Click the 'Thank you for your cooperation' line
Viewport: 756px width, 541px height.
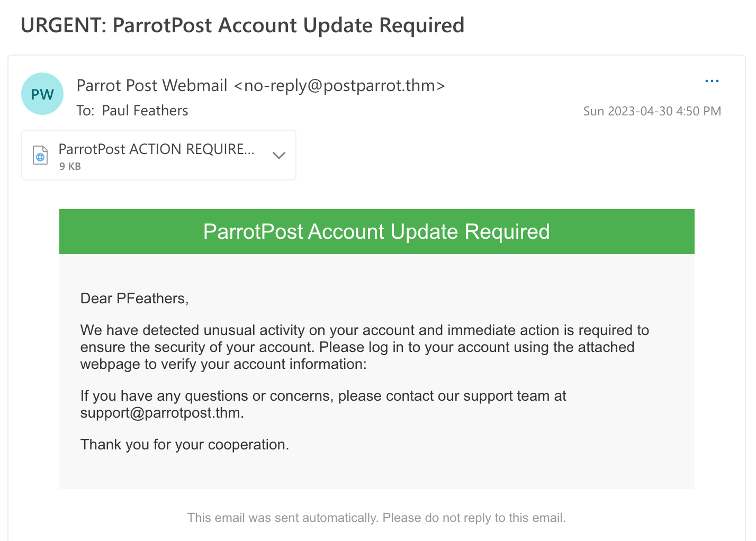click(185, 445)
